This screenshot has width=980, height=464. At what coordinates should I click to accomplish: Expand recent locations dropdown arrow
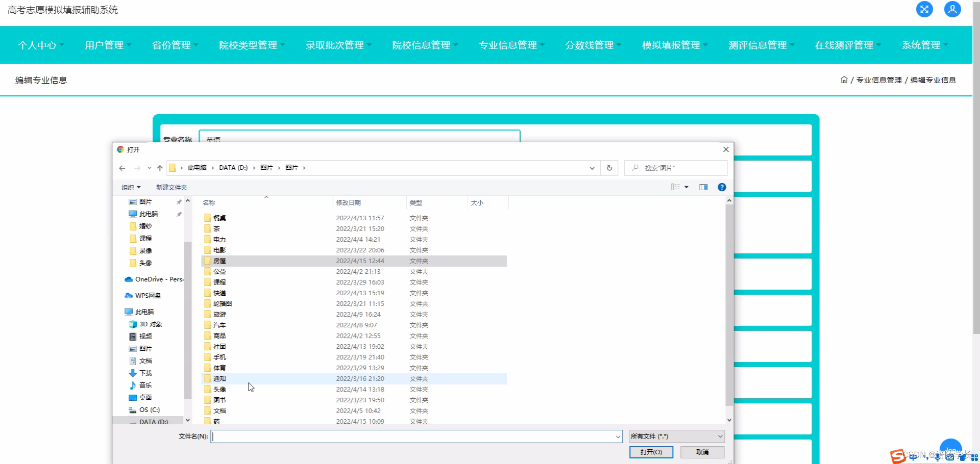pyautogui.click(x=149, y=168)
